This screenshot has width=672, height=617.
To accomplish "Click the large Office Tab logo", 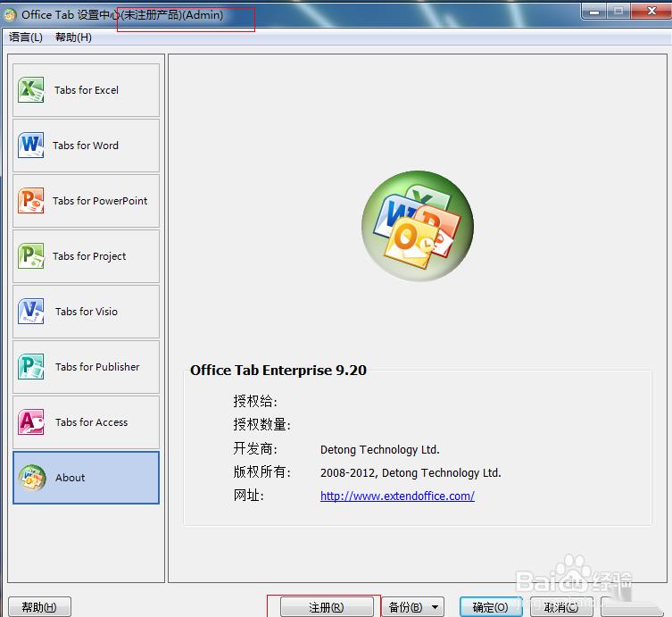I will pos(418,226).
